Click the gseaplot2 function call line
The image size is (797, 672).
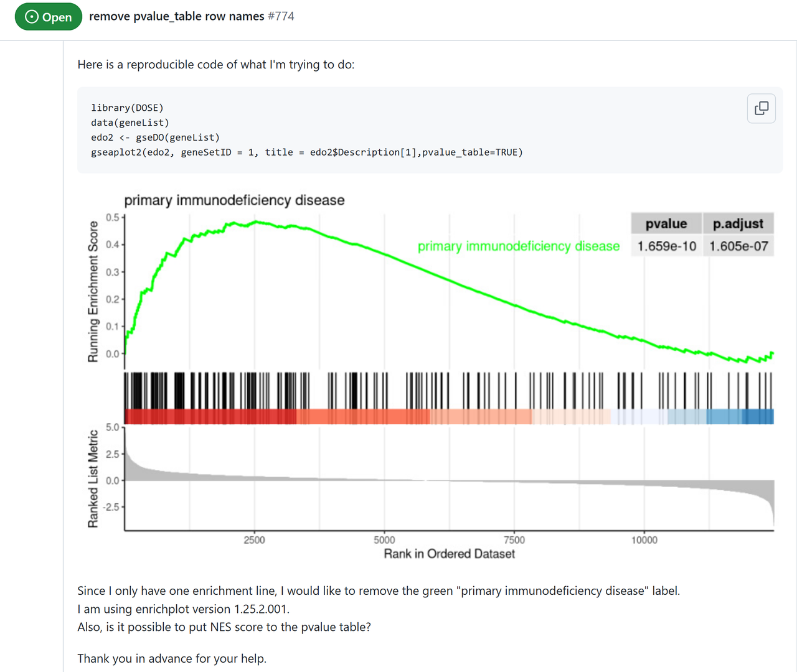click(x=306, y=152)
